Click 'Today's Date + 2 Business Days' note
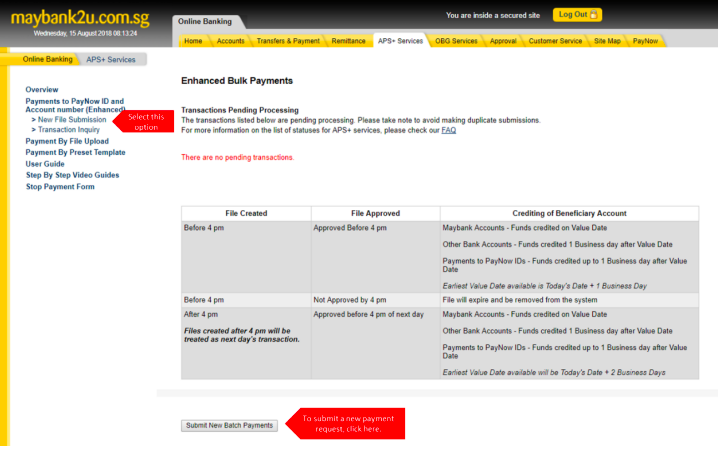The width and height of the screenshot is (720, 457). (554, 372)
